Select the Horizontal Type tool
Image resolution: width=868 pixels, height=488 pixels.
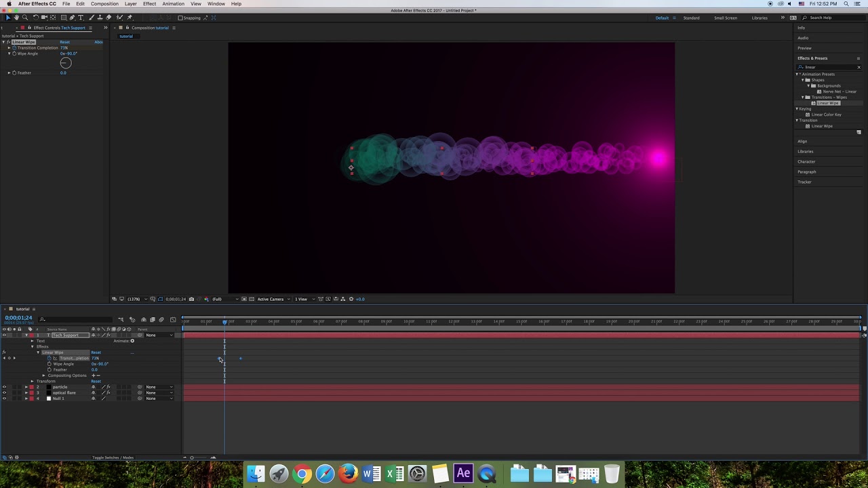(x=81, y=18)
